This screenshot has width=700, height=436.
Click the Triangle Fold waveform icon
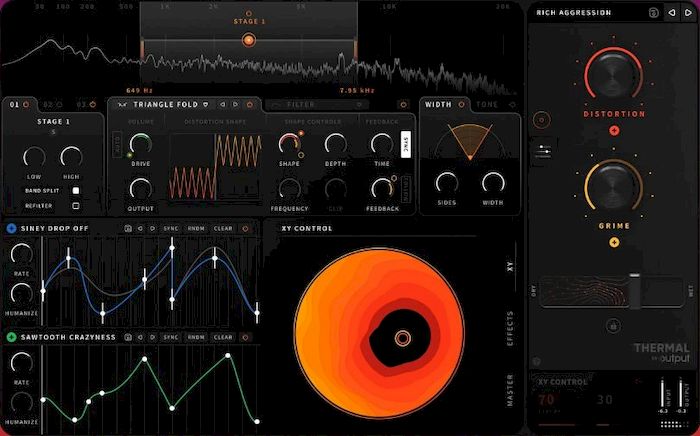pyautogui.click(x=122, y=104)
